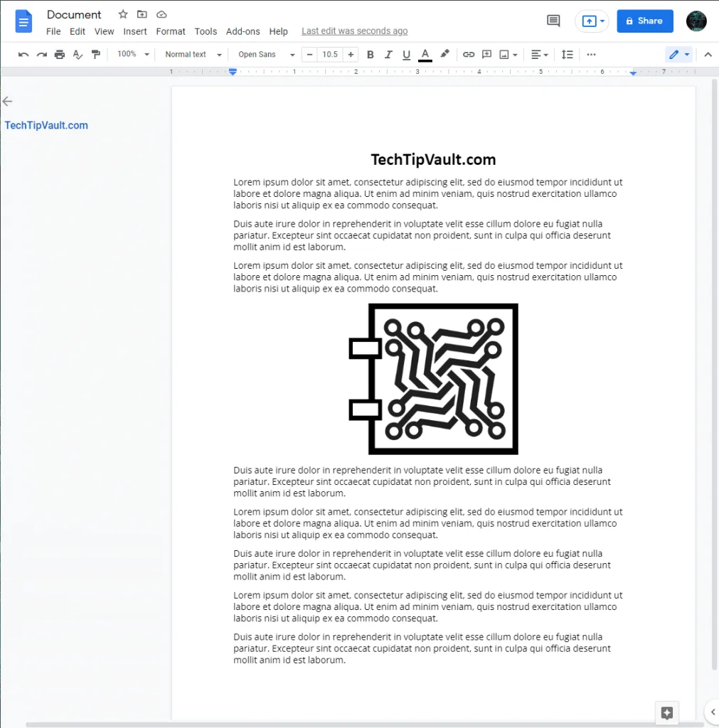Run spelling and grammar check
The height and width of the screenshot is (728, 719).
(78, 55)
